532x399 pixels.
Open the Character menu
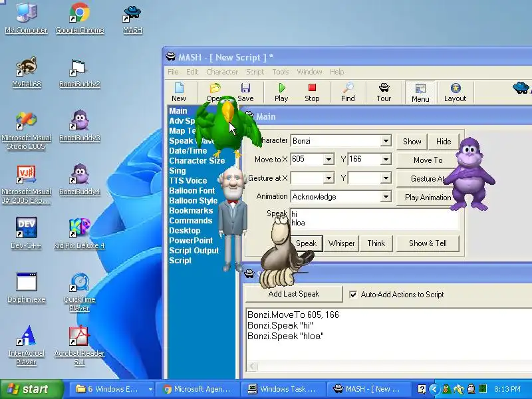click(222, 72)
